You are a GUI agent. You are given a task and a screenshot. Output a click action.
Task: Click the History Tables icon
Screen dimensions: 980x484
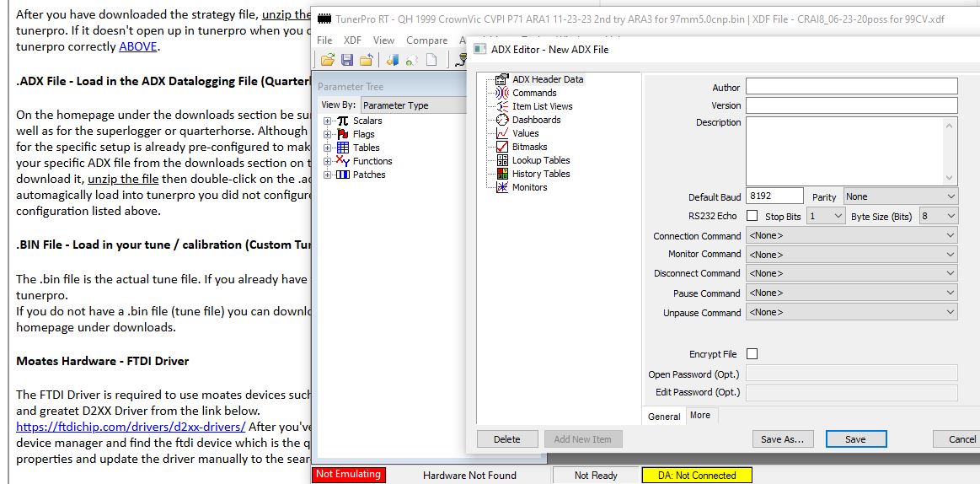502,174
